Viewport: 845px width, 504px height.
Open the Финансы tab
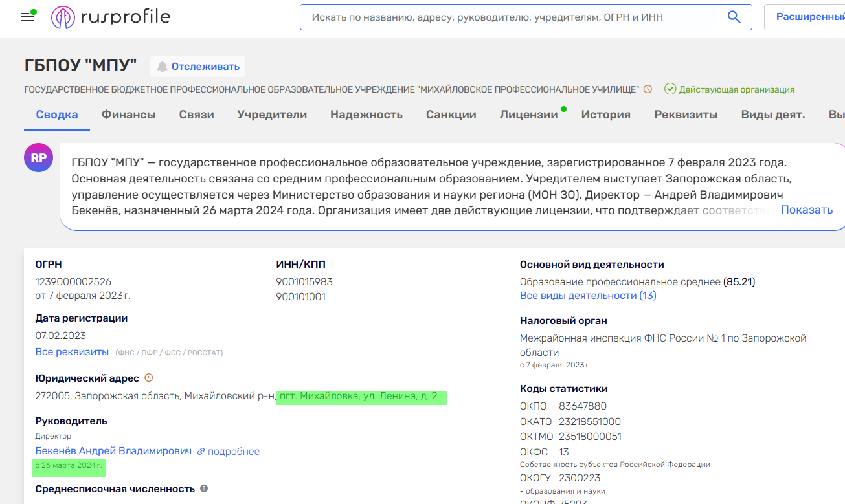click(128, 115)
